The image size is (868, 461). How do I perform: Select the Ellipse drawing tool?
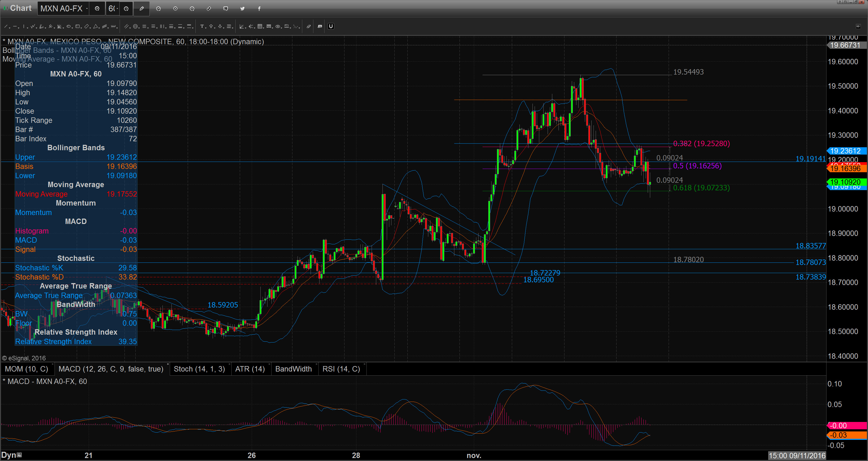[69, 26]
